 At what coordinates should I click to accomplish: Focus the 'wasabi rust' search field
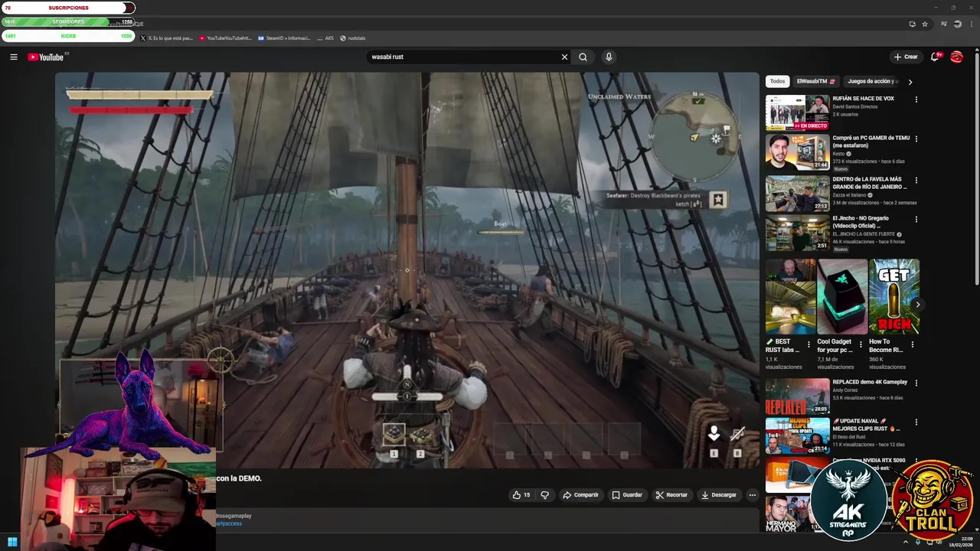[x=462, y=57]
